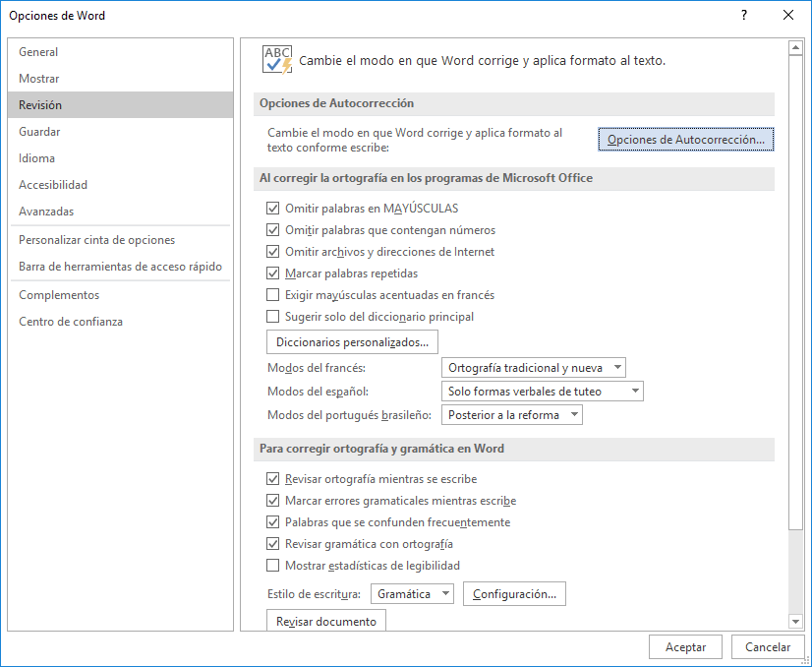Toggle 'Omitir palabras en MAYÚSCULAS' checkbox

click(273, 209)
